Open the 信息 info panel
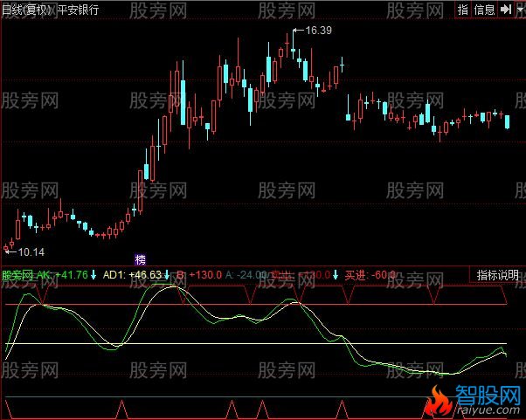This screenshot has width=526, height=420. [x=483, y=10]
